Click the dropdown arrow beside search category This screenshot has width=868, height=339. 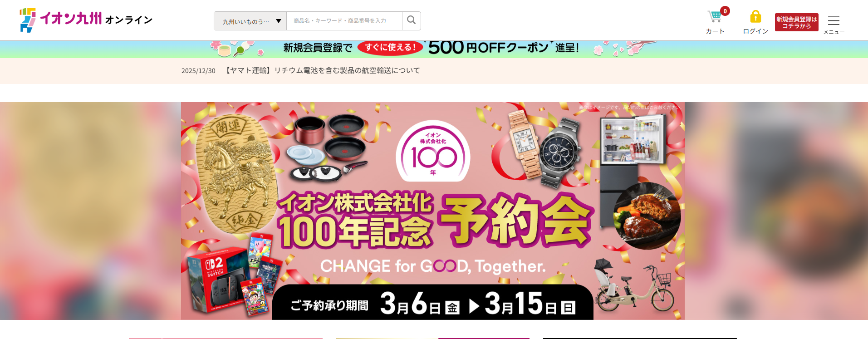tap(279, 21)
